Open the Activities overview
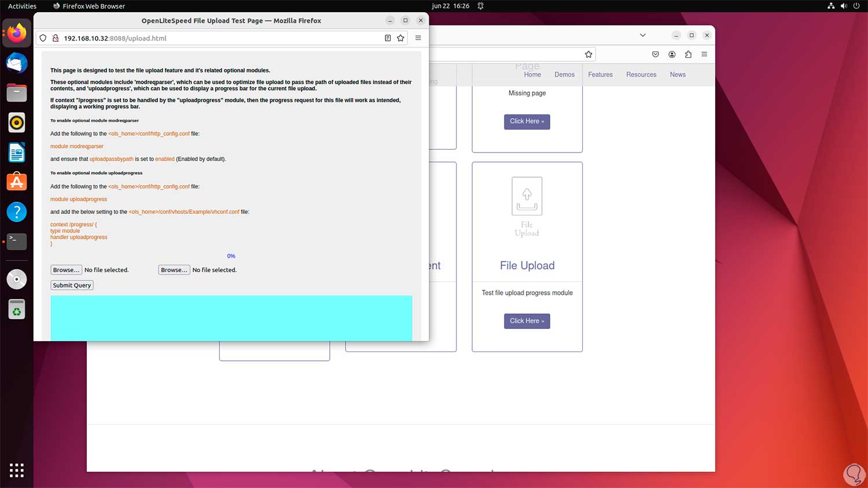 pos(22,6)
